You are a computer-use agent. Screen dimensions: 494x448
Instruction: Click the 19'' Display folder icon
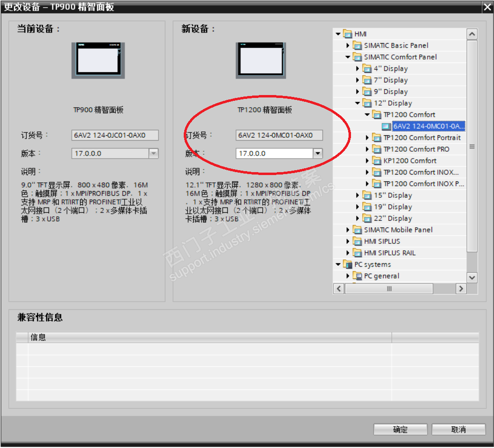367,207
